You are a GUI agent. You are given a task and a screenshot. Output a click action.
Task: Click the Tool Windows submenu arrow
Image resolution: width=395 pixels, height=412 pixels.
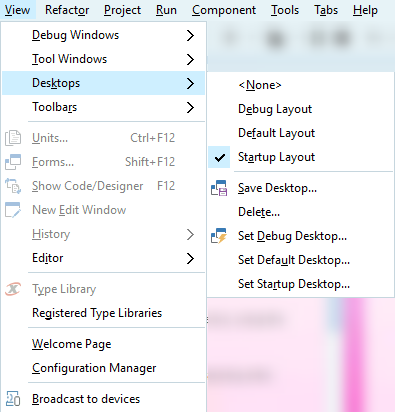(190, 59)
